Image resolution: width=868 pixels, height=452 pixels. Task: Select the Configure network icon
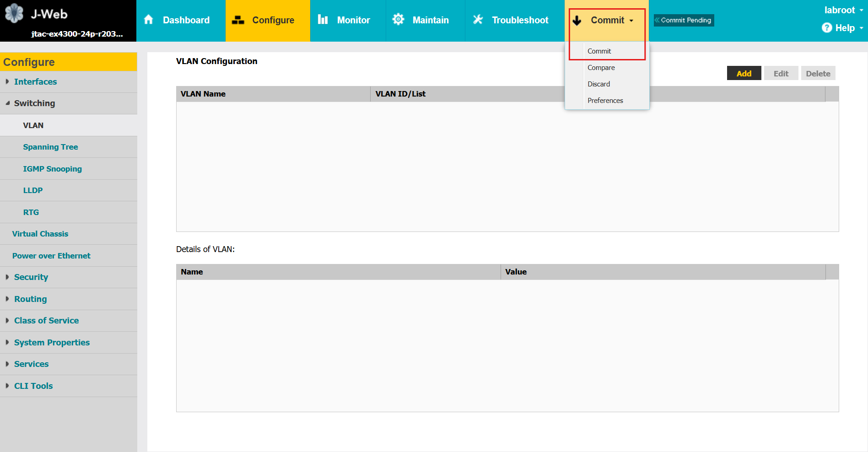click(x=238, y=20)
